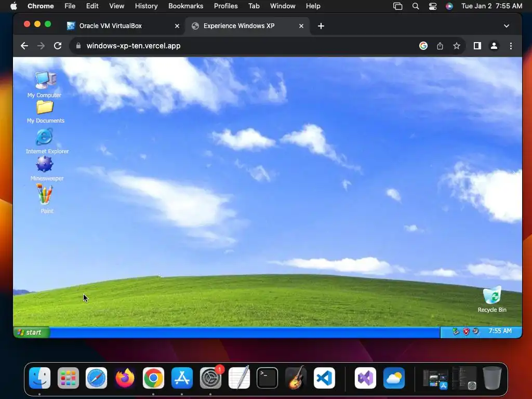
Task: Open TextEdit from the Dock
Action: pos(239,378)
